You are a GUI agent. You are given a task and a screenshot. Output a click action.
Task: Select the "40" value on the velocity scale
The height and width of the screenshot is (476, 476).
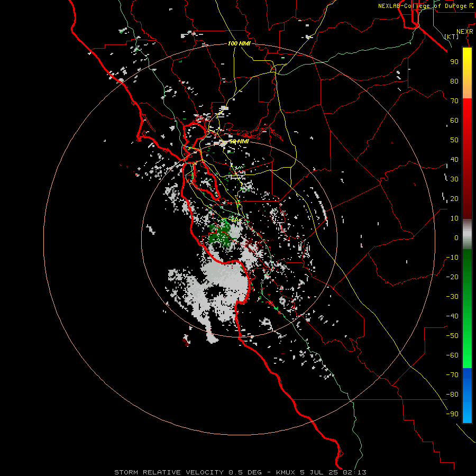pyautogui.click(x=454, y=160)
